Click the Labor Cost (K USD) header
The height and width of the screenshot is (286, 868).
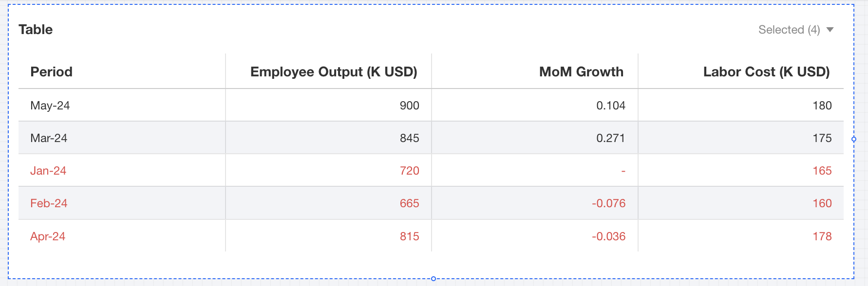click(x=766, y=72)
